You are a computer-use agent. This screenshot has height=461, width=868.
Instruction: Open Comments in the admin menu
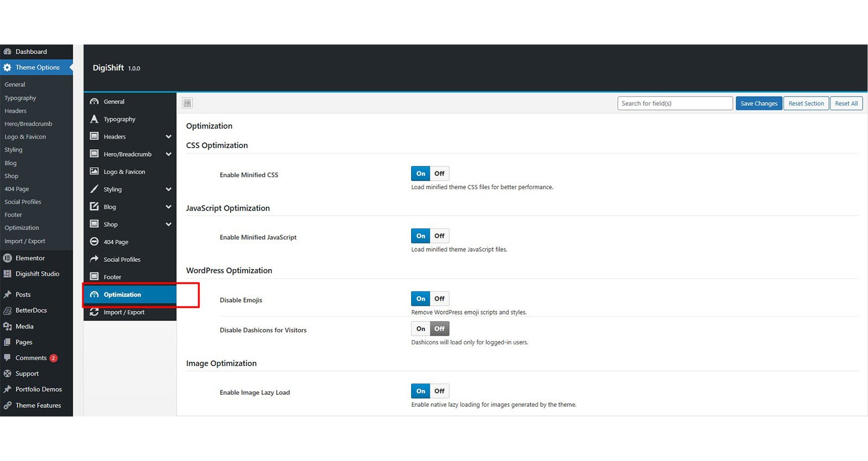31,358
